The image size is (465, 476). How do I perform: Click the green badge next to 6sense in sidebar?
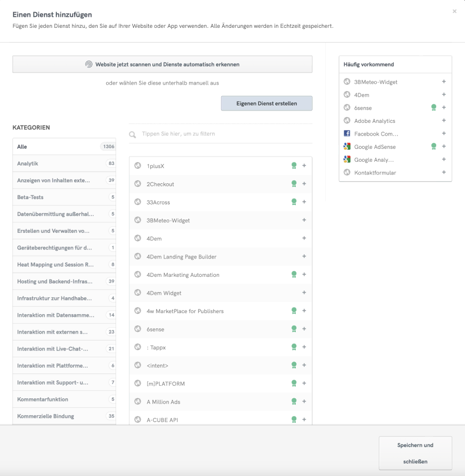click(434, 108)
